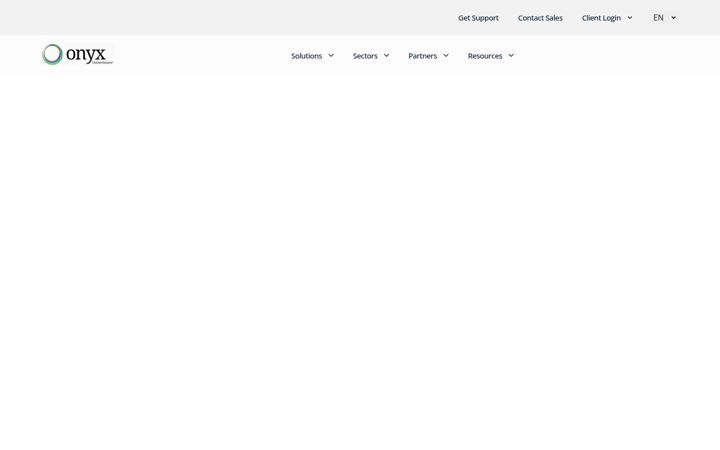Viewport: 720px width, 450px height.
Task: Click the Client Login text
Action: pyautogui.click(x=601, y=18)
